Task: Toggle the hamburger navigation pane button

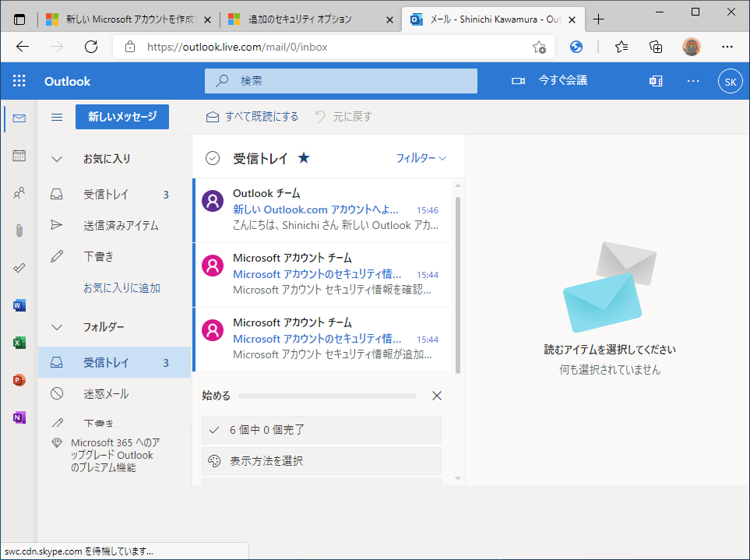Action: [x=57, y=117]
